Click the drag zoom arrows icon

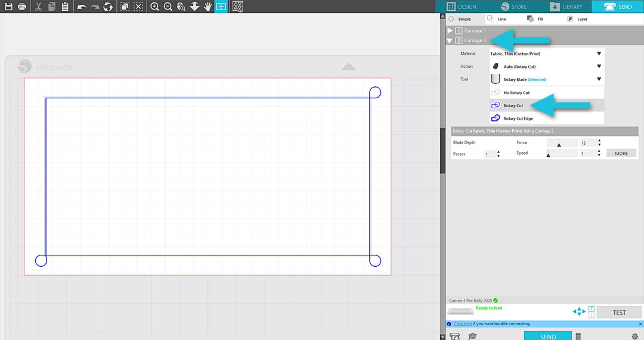(194, 7)
